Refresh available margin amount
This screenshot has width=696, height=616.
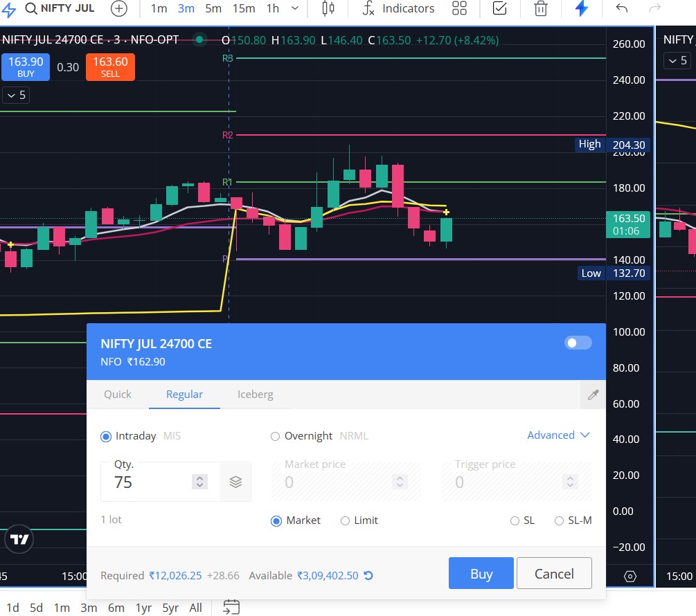(x=368, y=575)
